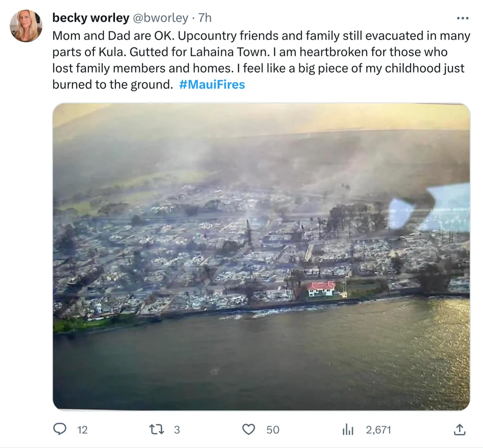Image resolution: width=483 pixels, height=448 pixels.
Task: Click the 2,671 views count
Action: coord(378,430)
